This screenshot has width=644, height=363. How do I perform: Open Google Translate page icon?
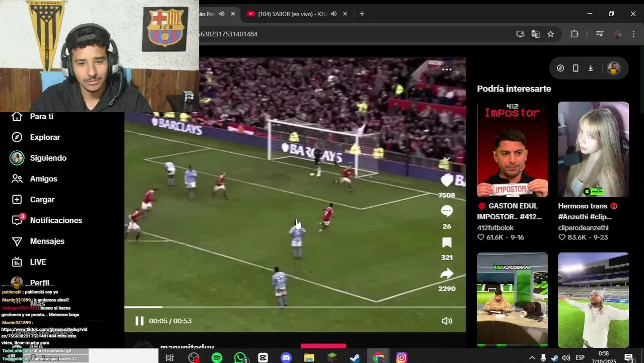535,34
